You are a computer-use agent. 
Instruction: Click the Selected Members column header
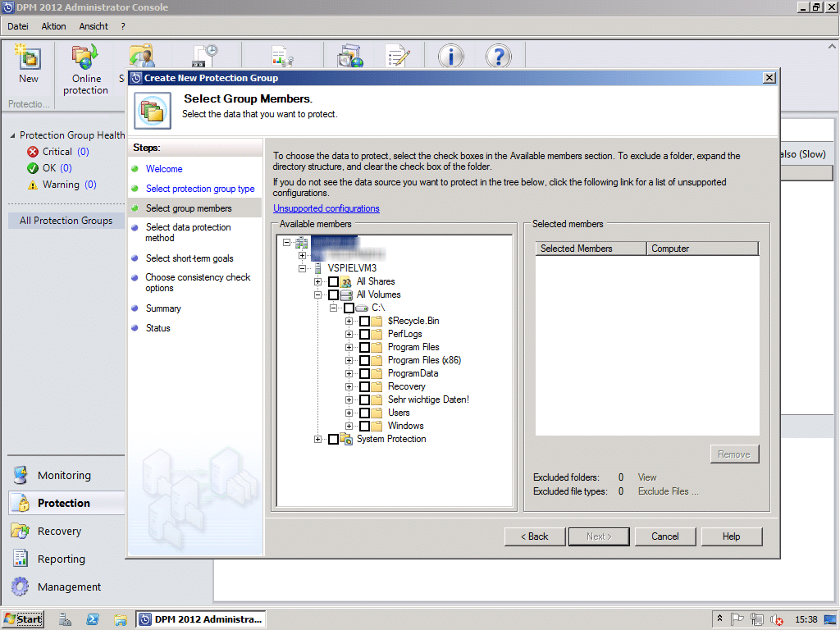[x=591, y=249]
